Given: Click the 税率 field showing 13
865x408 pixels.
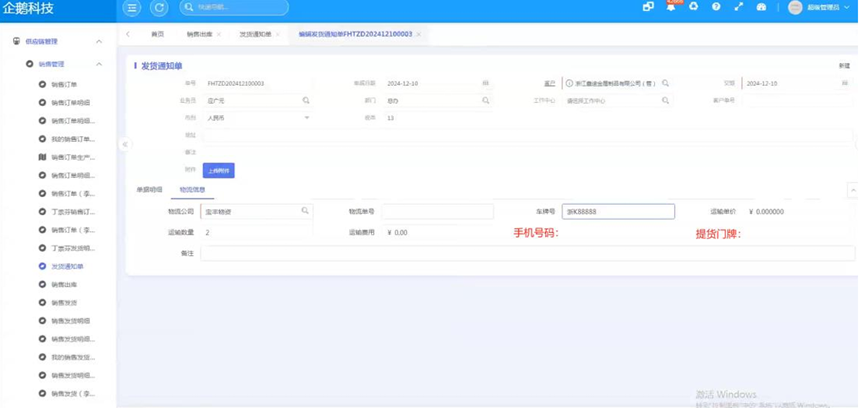Looking at the screenshot, I should click(x=437, y=118).
